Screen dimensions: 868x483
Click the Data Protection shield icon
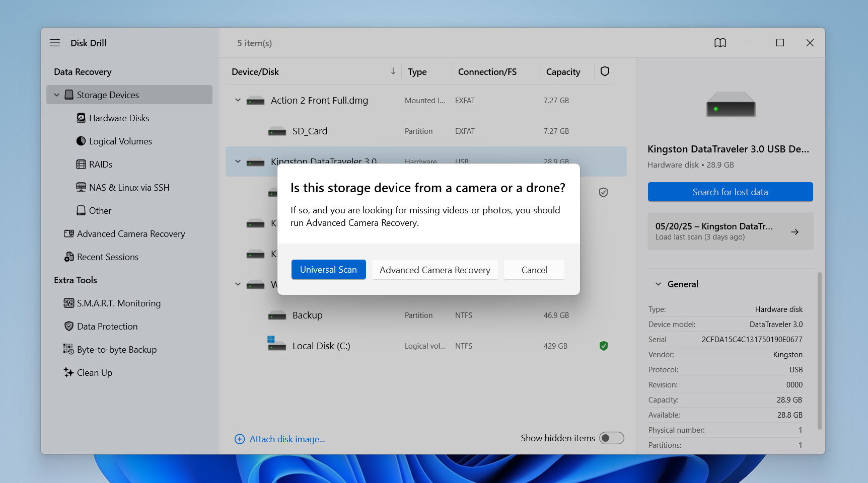pyautogui.click(x=69, y=326)
